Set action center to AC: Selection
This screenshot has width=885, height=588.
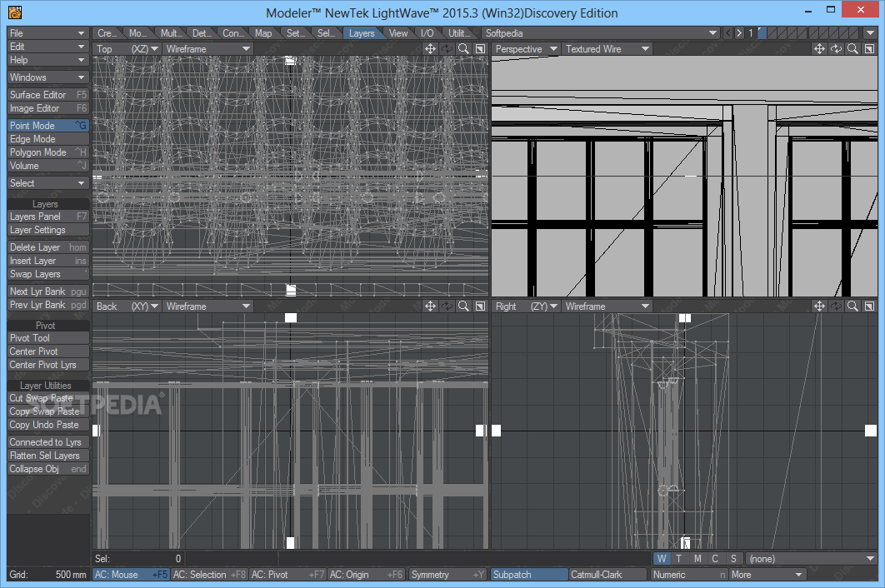[x=209, y=575]
